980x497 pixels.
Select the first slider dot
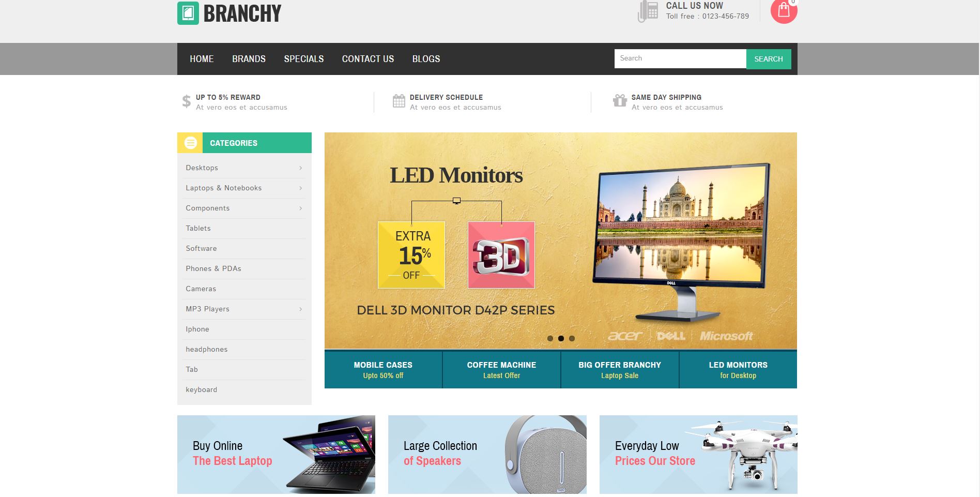550,339
